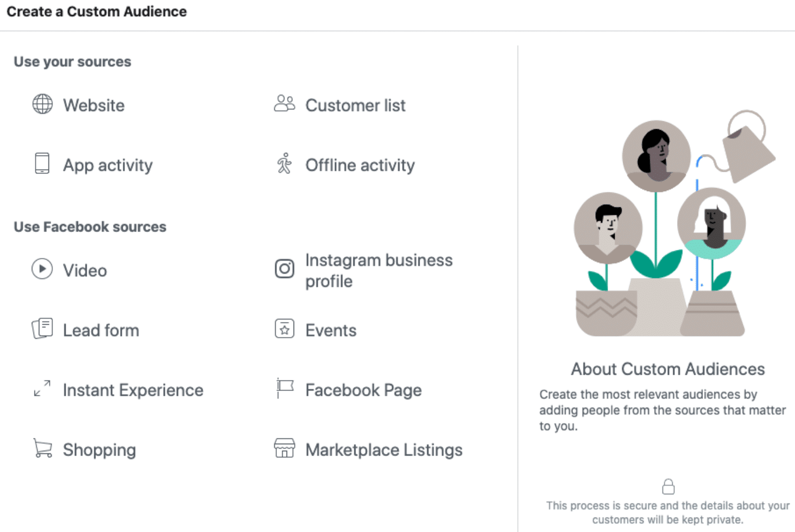795x532 pixels.
Task: Select the Shopping cart icon
Action: coord(41,449)
